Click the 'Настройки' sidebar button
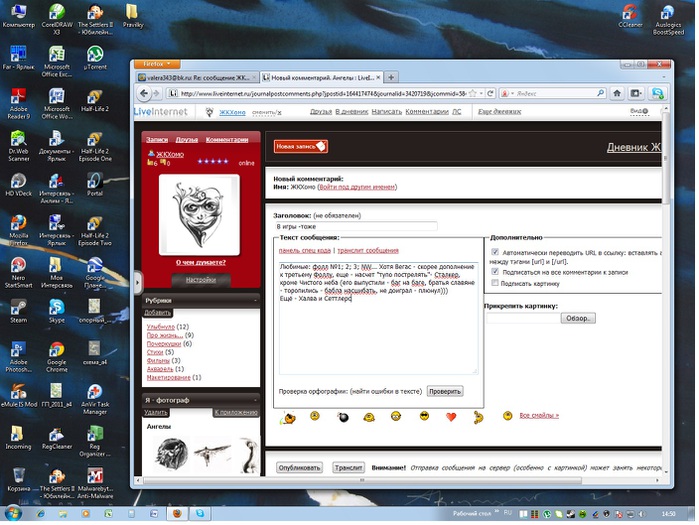699x525 pixels. point(201,280)
